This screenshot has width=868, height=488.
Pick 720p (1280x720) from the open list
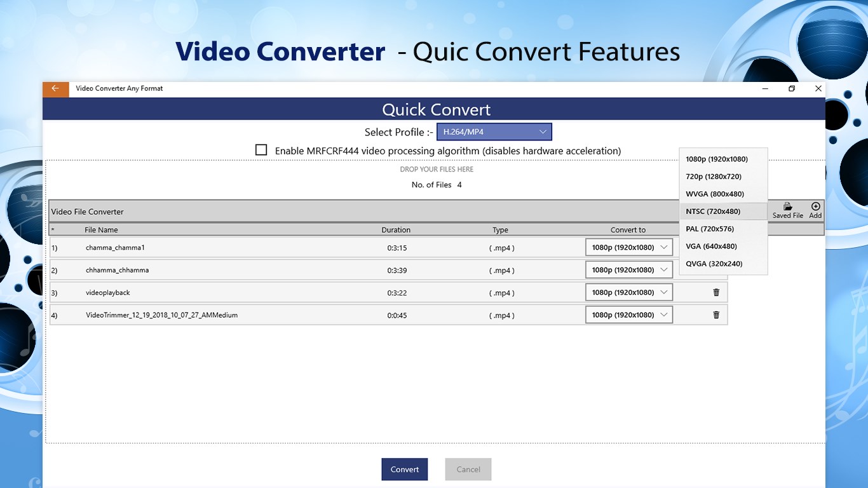pyautogui.click(x=712, y=176)
